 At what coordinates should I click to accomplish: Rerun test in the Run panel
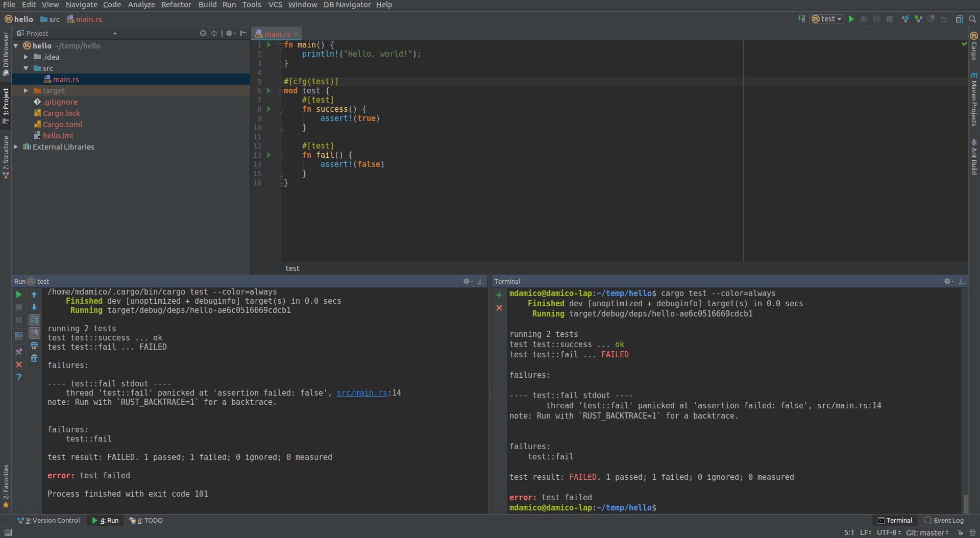[x=19, y=295]
